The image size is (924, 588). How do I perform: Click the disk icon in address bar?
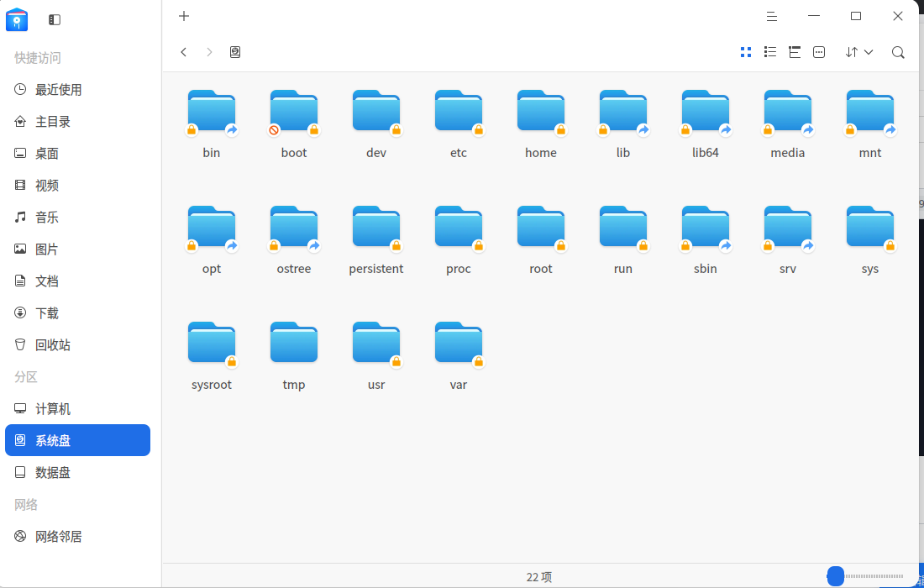tap(235, 52)
